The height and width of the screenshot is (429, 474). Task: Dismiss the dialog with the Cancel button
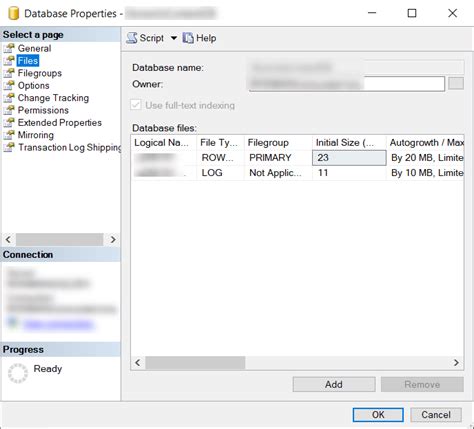[436, 415]
